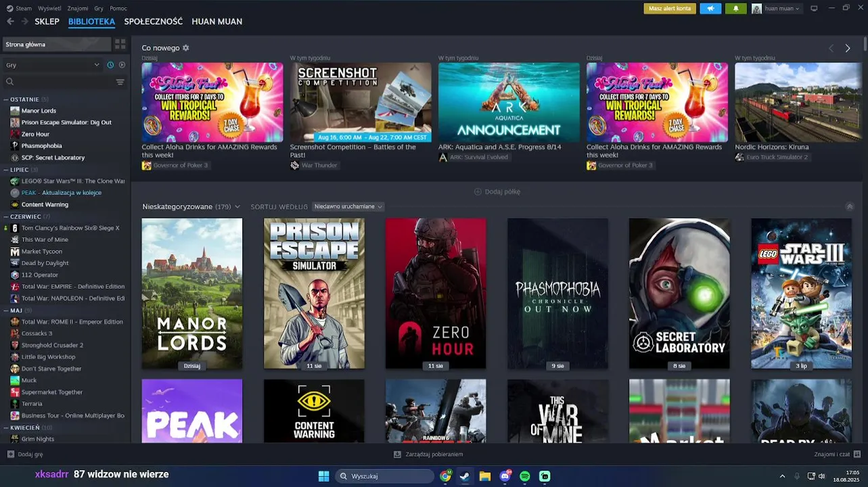
Task: Select Cossacks 3 in the sidebar
Action: tap(37, 333)
